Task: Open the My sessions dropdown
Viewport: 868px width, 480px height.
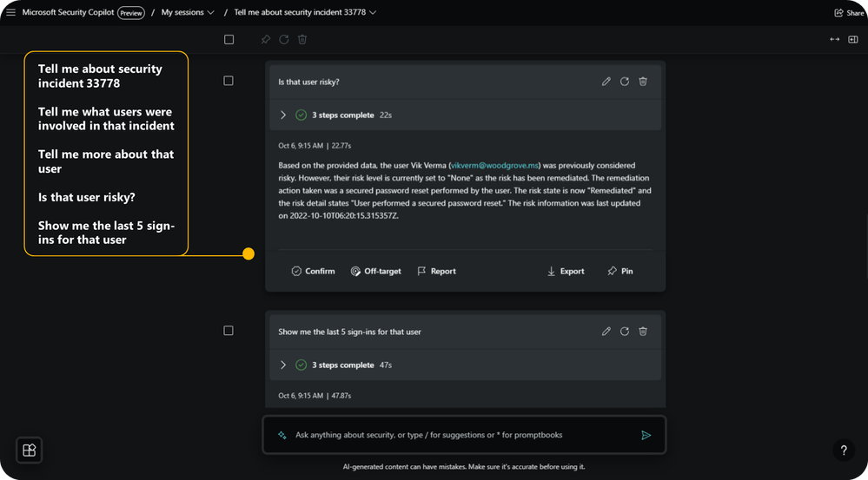Action: point(188,12)
